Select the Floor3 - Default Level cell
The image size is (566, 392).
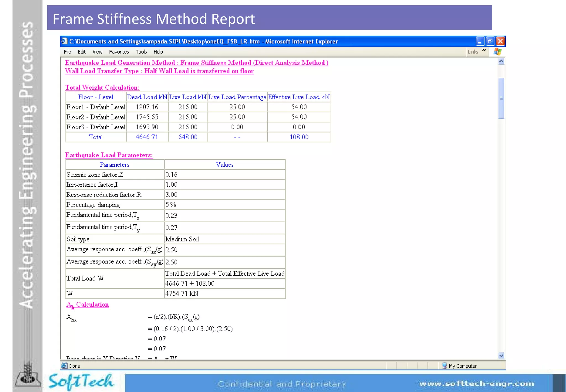96,127
